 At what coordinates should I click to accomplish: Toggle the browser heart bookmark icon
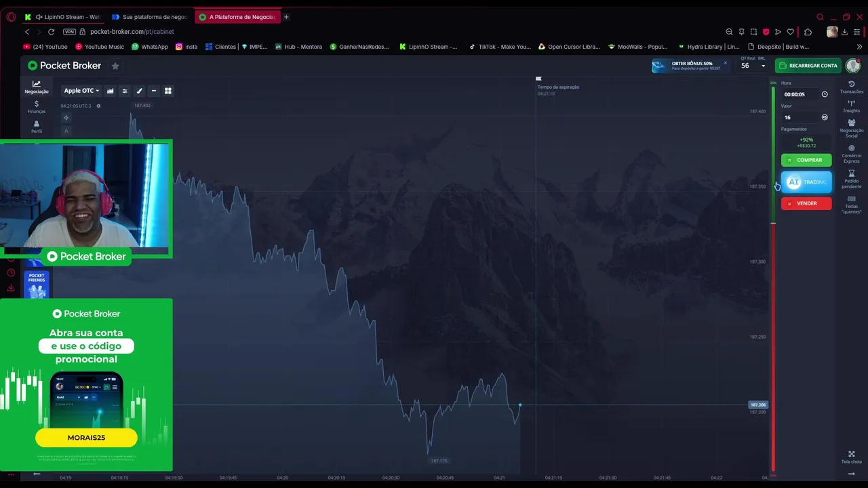790,32
